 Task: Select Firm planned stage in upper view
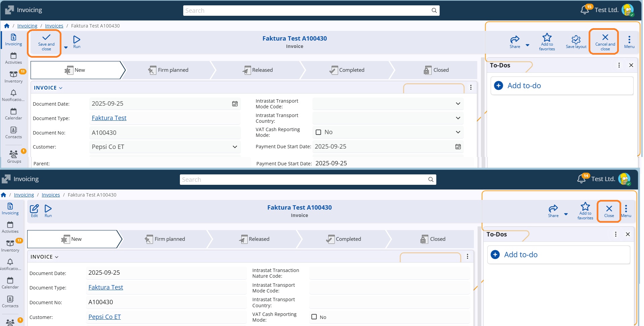(x=168, y=70)
